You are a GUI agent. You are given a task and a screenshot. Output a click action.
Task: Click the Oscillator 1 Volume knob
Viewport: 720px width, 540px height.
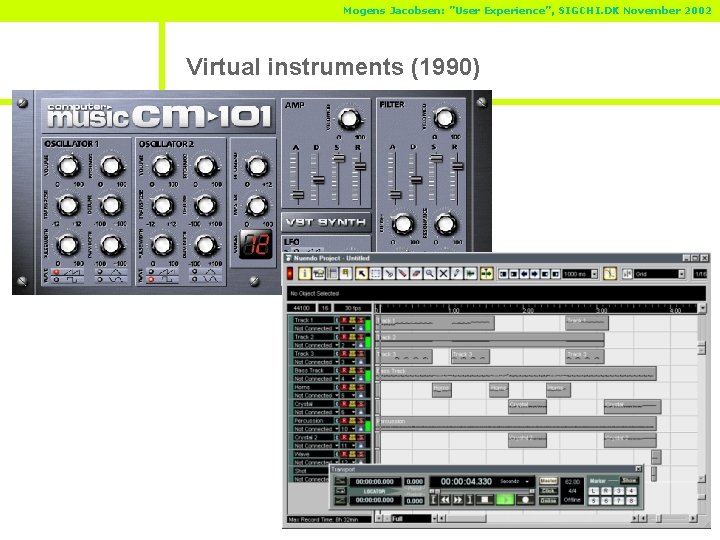68,166
